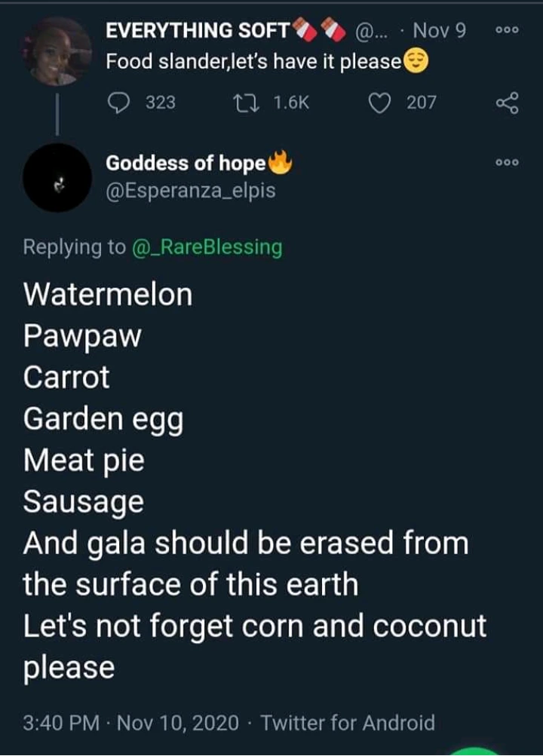Open the Goddess of hope avatar
The height and width of the screenshot is (756, 543).
coord(57,177)
